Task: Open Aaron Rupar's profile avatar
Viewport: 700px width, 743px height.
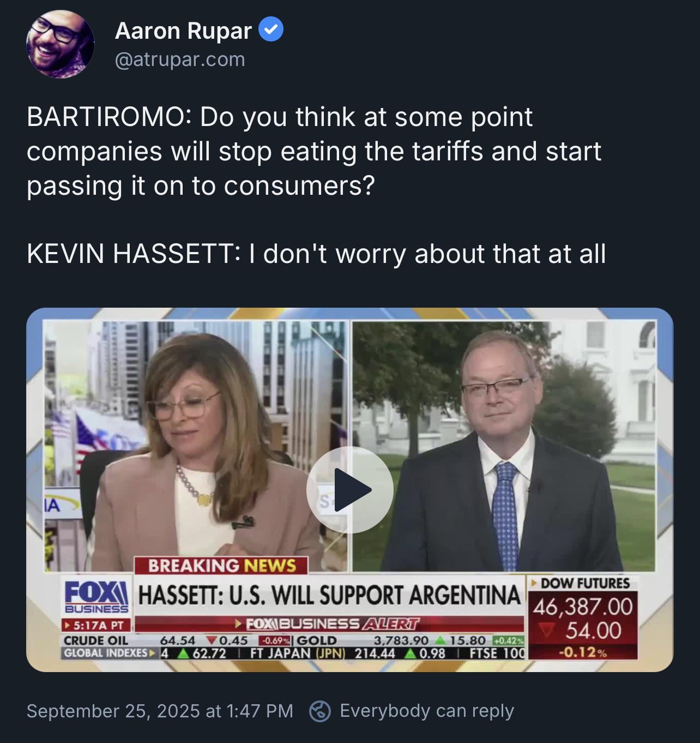Action: pos(61,44)
